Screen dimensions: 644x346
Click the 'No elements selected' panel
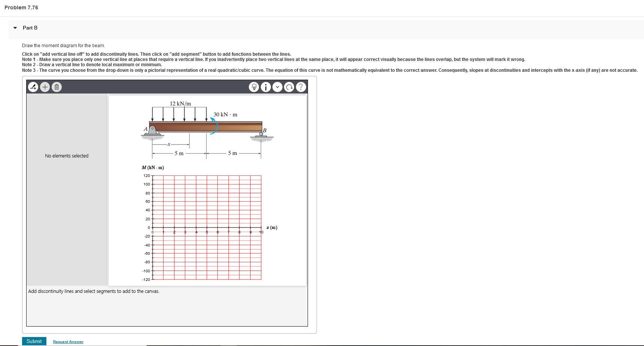tap(67, 156)
